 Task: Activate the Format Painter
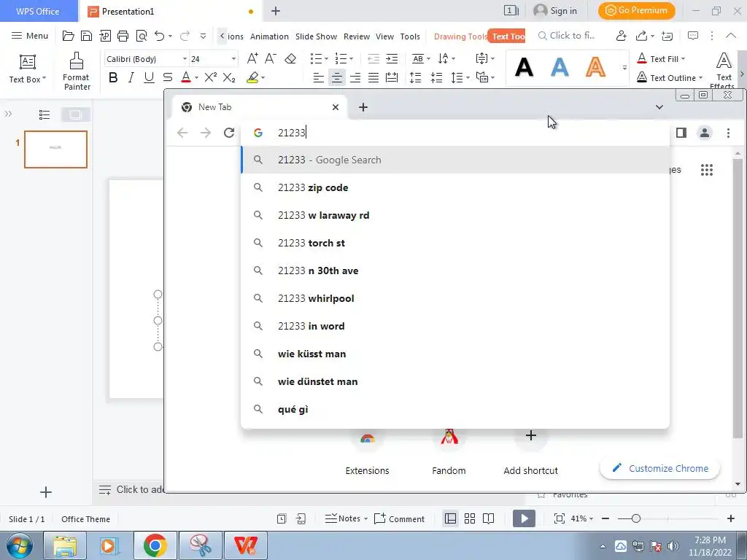coord(77,71)
